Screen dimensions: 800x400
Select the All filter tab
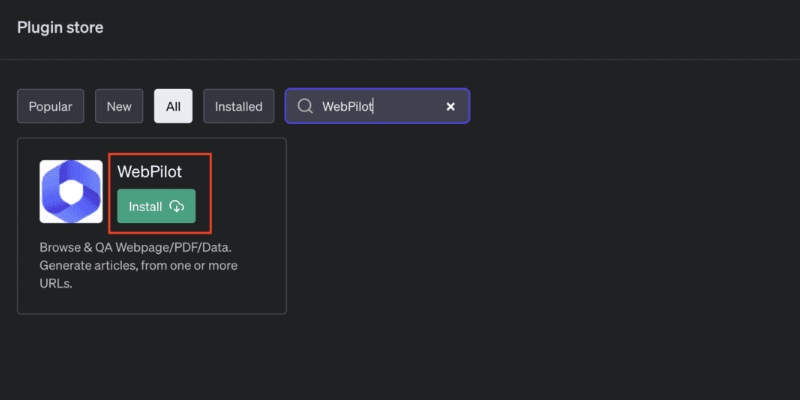173,106
